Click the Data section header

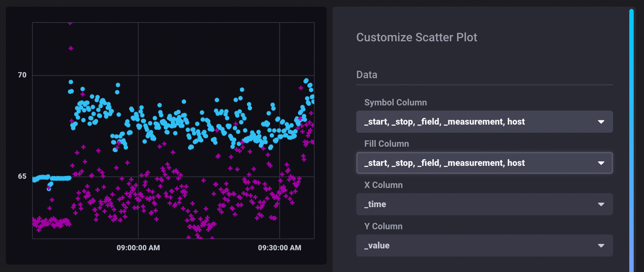point(367,75)
